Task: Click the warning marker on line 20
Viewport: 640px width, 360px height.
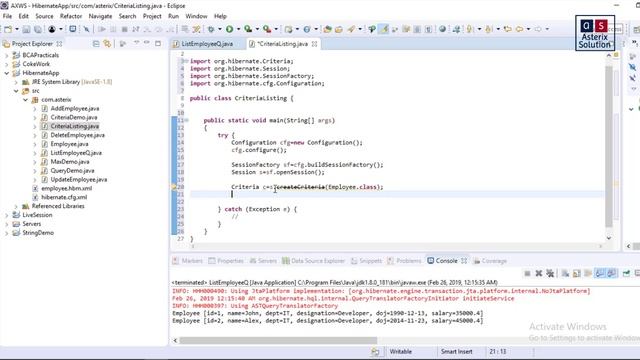Action: (x=174, y=187)
